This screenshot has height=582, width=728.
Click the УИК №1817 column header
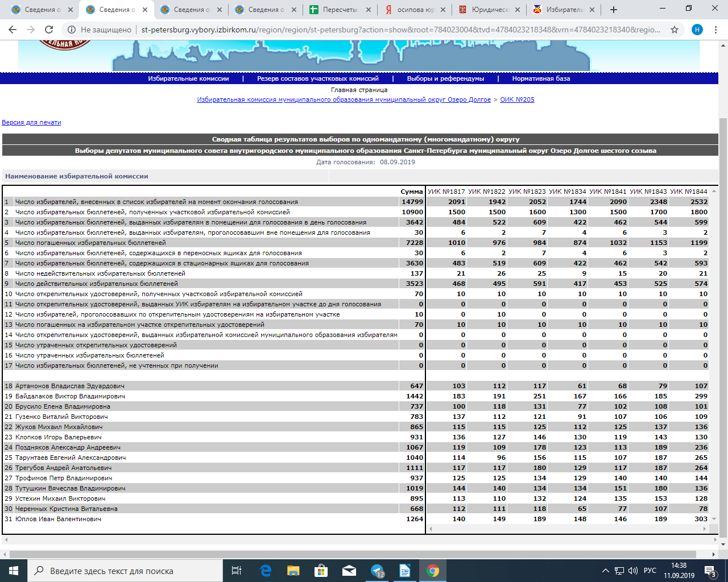tap(446, 192)
